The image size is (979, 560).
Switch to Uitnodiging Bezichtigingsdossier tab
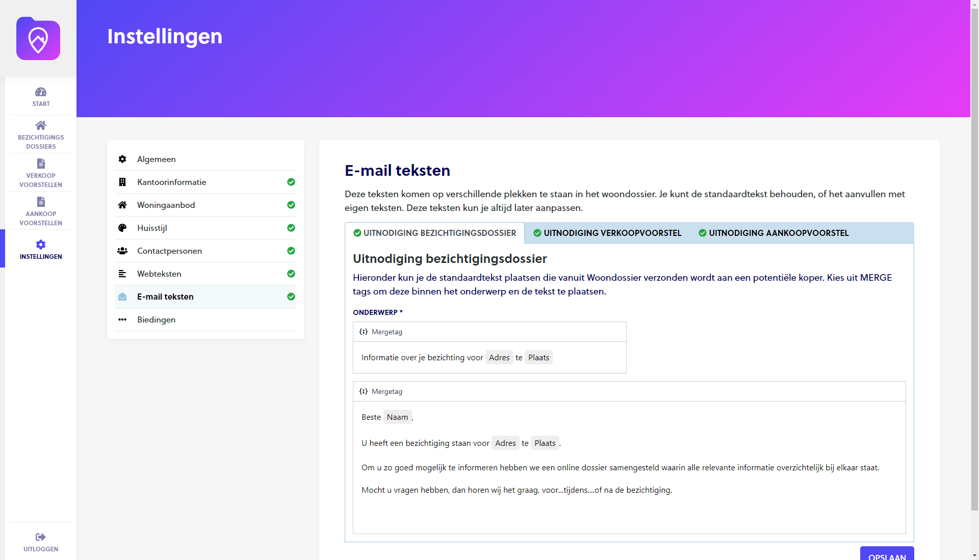[434, 233]
